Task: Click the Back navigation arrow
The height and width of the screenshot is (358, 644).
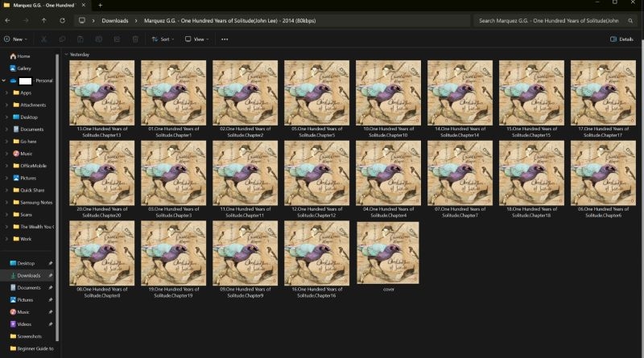Action: [8, 20]
